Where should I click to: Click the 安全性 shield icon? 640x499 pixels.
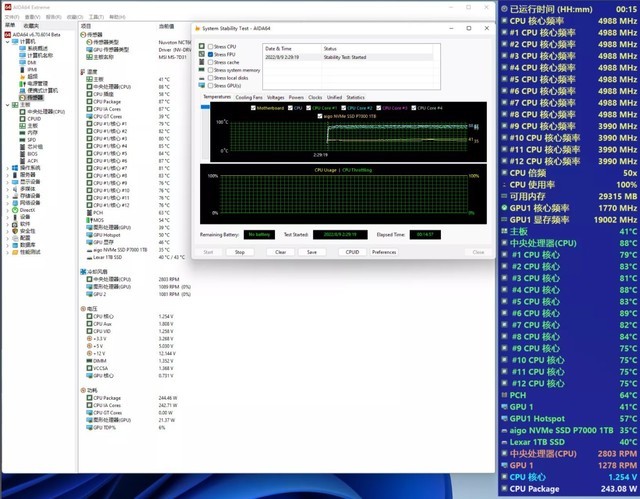click(15, 231)
